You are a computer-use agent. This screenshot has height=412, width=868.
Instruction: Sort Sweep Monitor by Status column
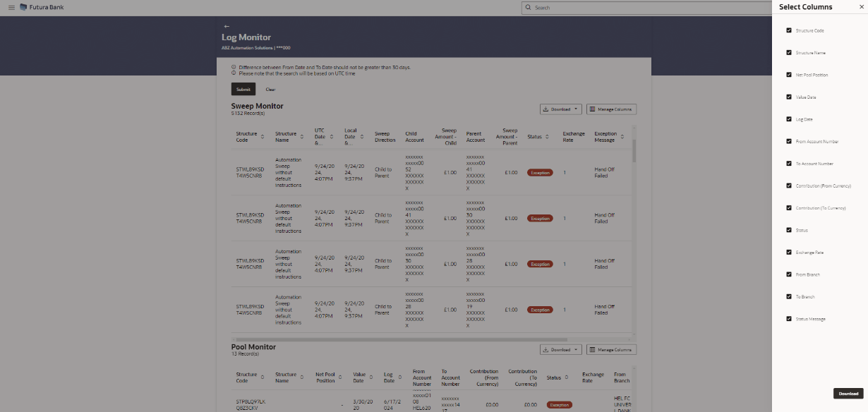[x=548, y=137]
